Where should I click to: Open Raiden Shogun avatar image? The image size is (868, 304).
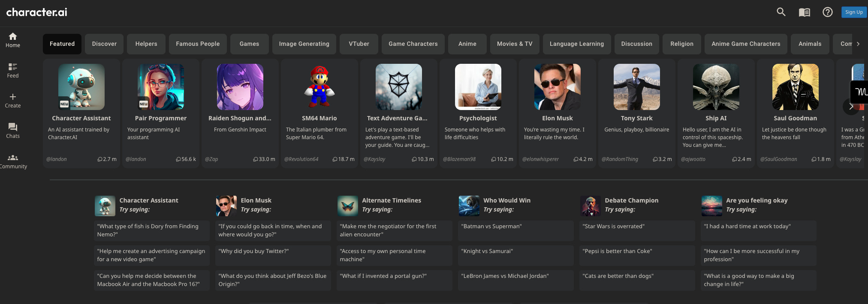tap(240, 87)
